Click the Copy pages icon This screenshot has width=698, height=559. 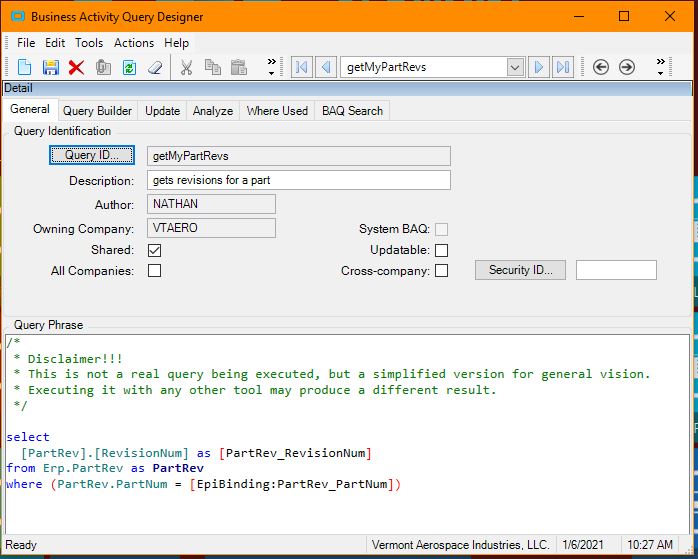(x=212, y=67)
